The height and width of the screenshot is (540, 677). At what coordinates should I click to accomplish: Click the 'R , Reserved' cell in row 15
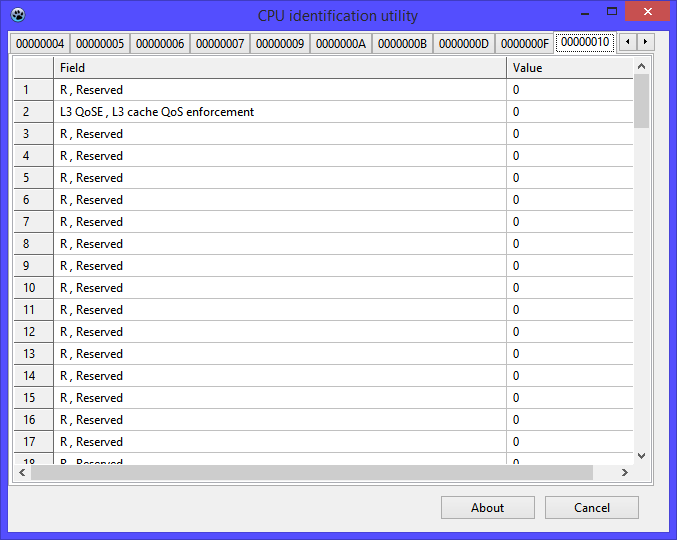(280, 398)
